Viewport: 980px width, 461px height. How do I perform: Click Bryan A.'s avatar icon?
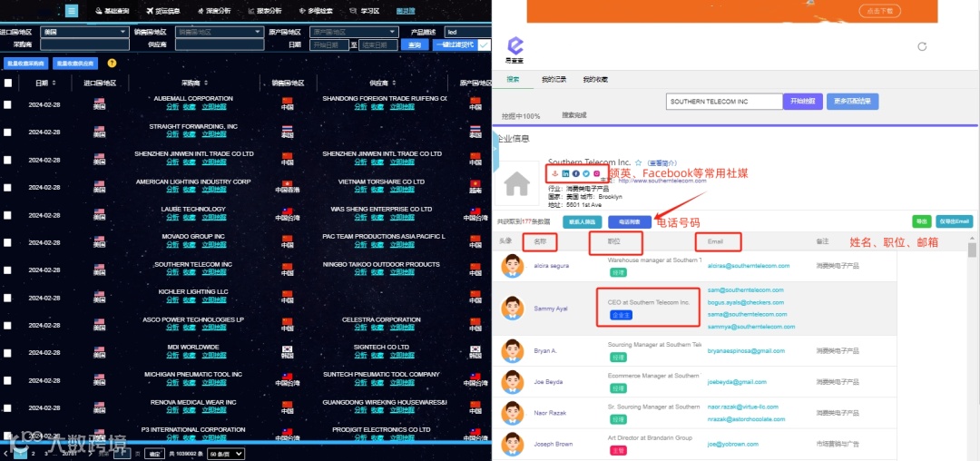[x=513, y=351]
